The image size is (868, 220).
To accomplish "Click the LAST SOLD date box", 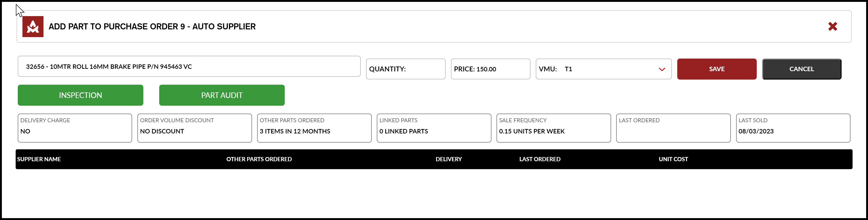I will pyautogui.click(x=793, y=128).
